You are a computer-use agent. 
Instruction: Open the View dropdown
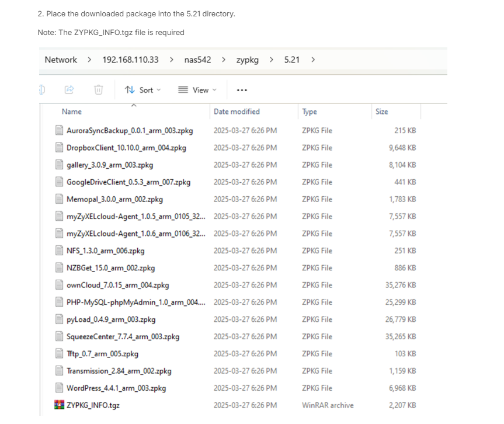click(197, 90)
